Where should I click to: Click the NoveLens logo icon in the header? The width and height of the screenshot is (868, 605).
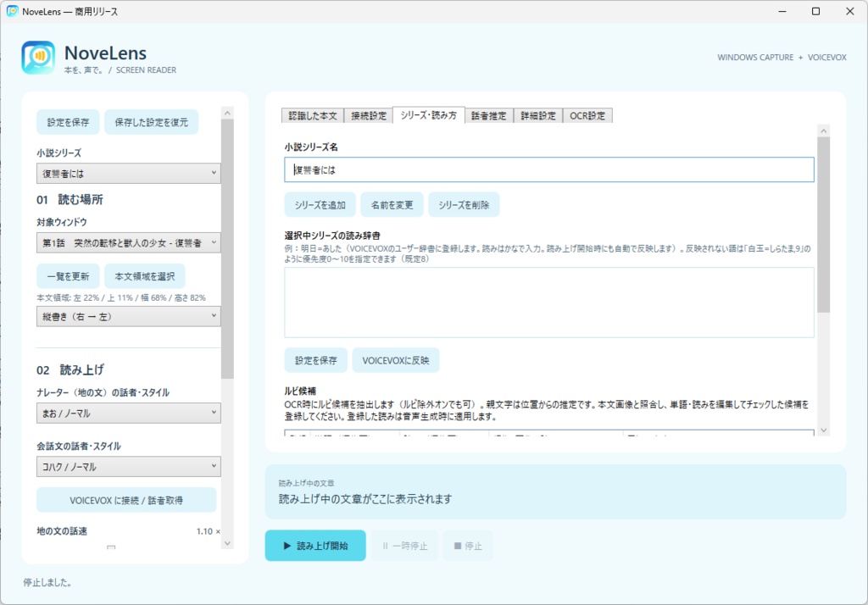click(x=38, y=58)
